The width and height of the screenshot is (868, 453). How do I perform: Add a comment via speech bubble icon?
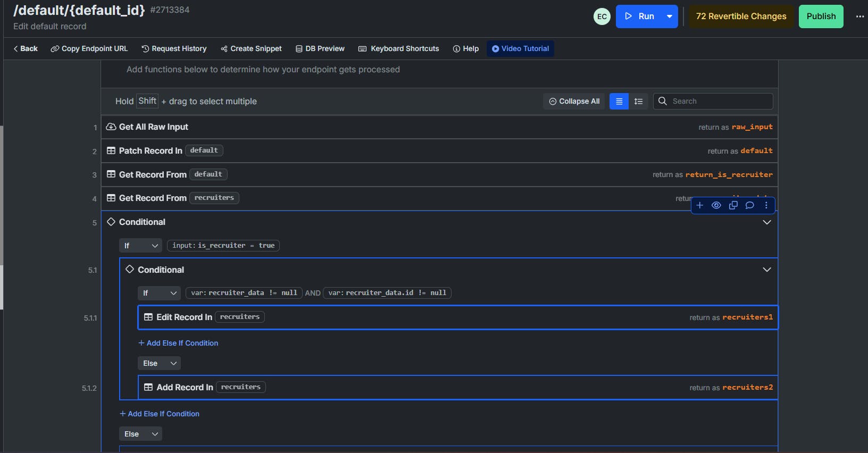pyautogui.click(x=750, y=205)
